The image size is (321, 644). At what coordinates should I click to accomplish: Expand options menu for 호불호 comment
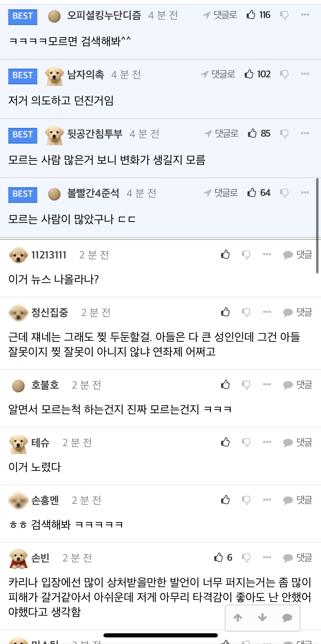(x=267, y=384)
